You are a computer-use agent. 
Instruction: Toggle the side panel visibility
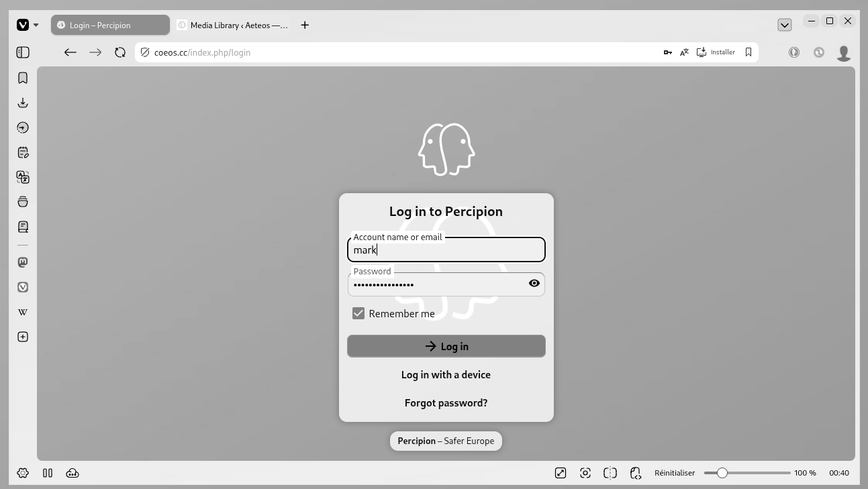[x=23, y=52]
